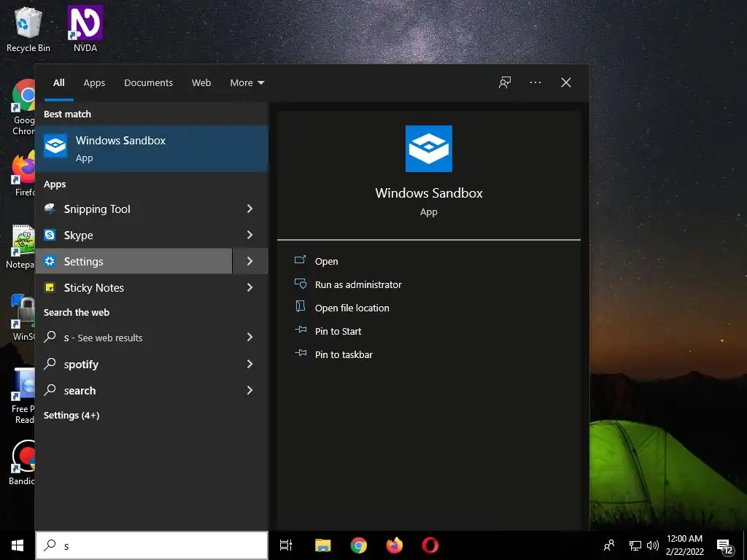Close the search panel with X
Image resolution: width=747 pixels, height=560 pixels.
(x=566, y=82)
